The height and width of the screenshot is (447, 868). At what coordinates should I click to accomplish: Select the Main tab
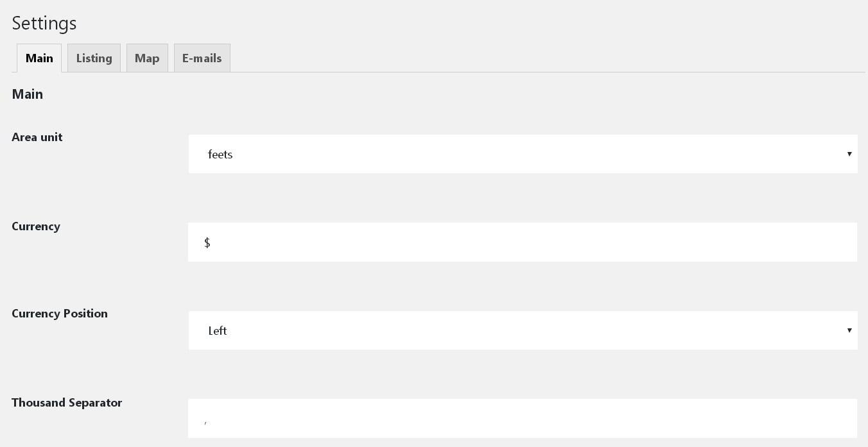(39, 58)
